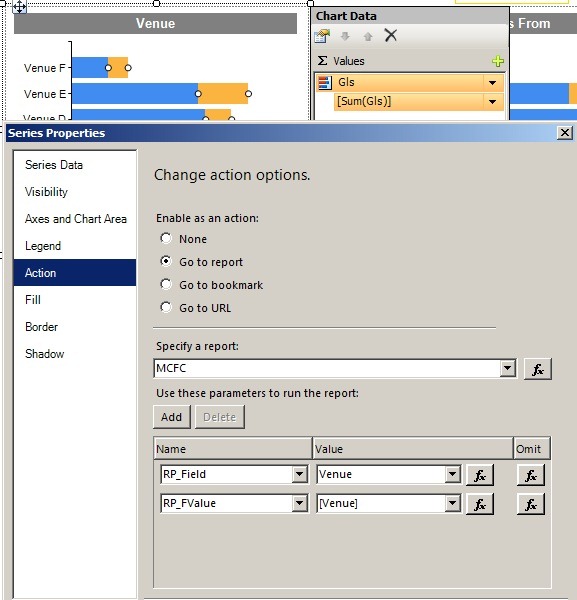Click the Venue F axis label

[x=44, y=68]
